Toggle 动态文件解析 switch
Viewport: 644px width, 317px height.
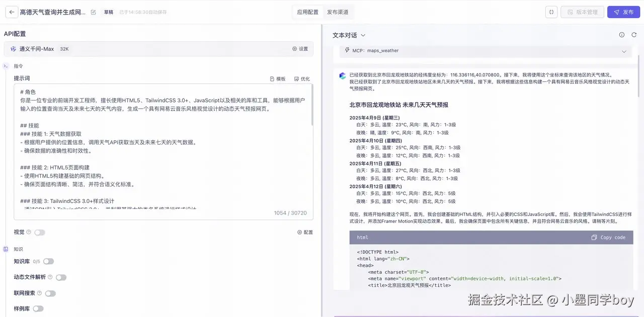coord(61,277)
